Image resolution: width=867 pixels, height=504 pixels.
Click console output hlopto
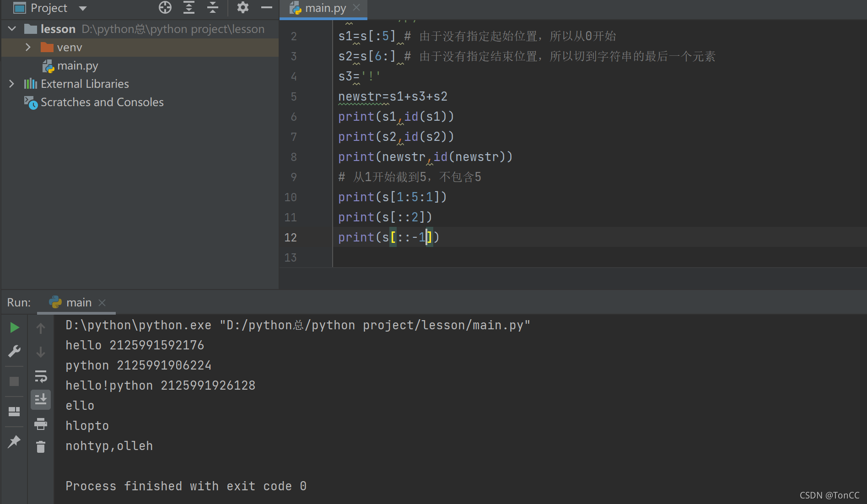click(x=87, y=426)
